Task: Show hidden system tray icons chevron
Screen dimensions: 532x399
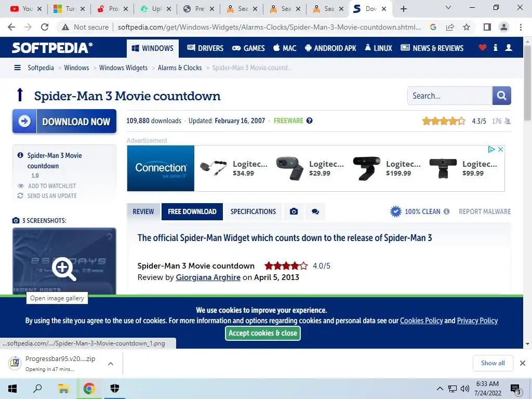Action: coord(440,389)
